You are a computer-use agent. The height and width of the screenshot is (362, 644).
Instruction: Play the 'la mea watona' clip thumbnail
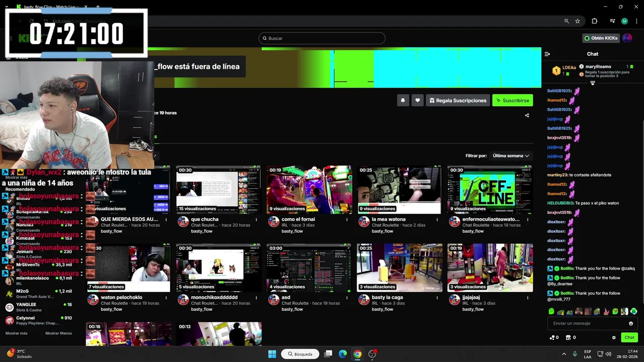click(399, 190)
